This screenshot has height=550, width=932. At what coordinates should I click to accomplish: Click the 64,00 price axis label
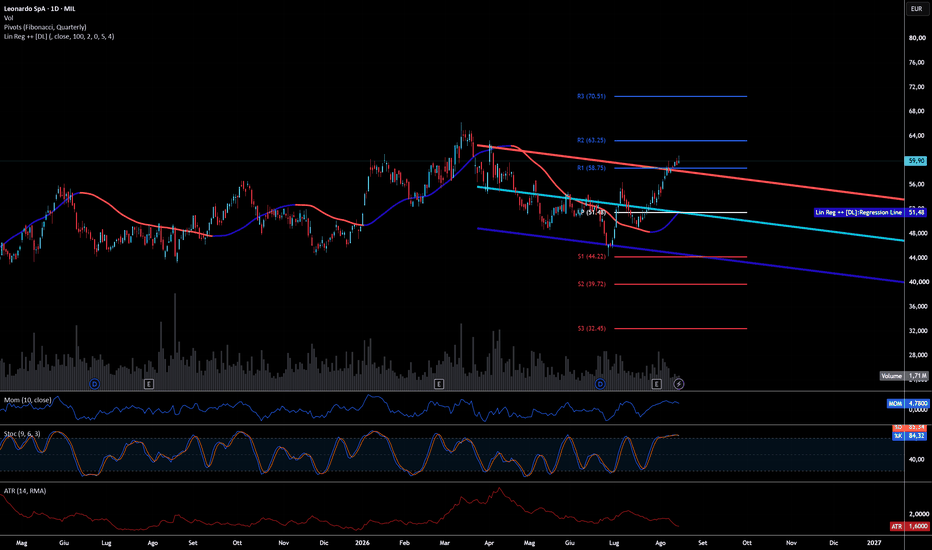pos(917,136)
